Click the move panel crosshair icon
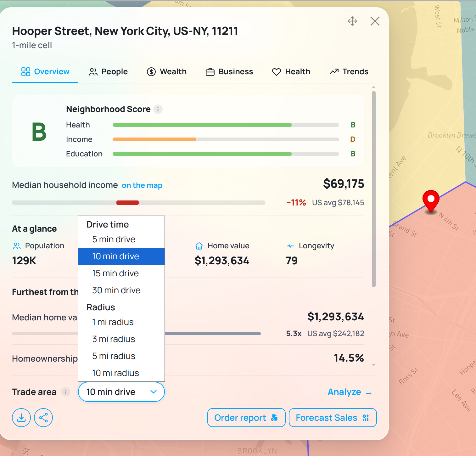The width and height of the screenshot is (476, 456). pos(352,21)
